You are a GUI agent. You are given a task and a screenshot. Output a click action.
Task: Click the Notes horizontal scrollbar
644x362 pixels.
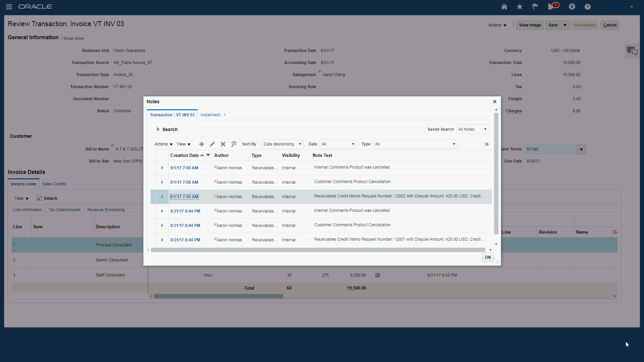tap(318, 250)
